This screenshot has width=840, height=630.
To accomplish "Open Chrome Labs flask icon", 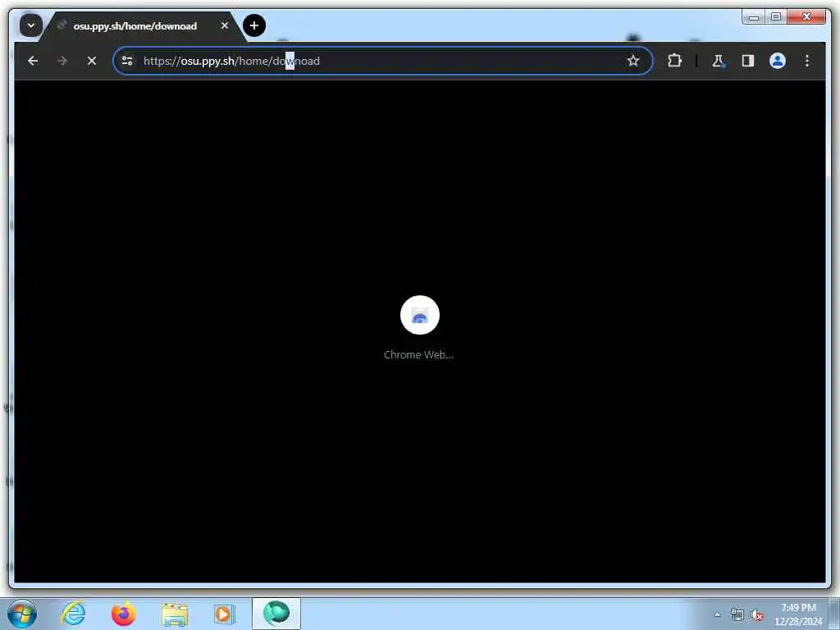I will pos(718,61).
